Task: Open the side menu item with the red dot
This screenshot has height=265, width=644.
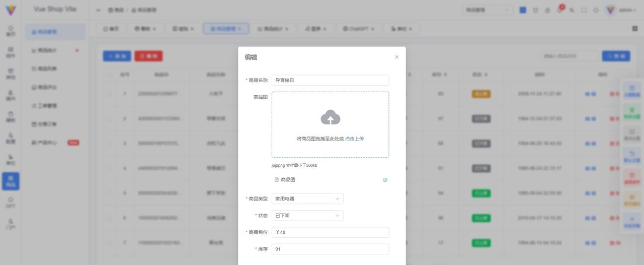Action: (55, 50)
